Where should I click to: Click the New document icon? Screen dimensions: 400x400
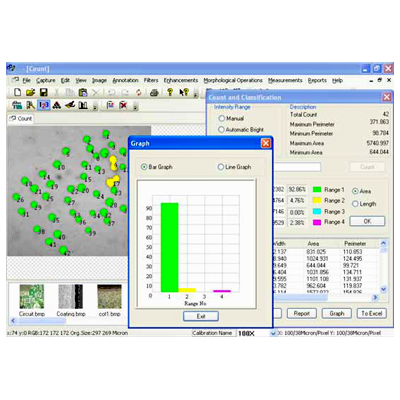tap(18, 92)
